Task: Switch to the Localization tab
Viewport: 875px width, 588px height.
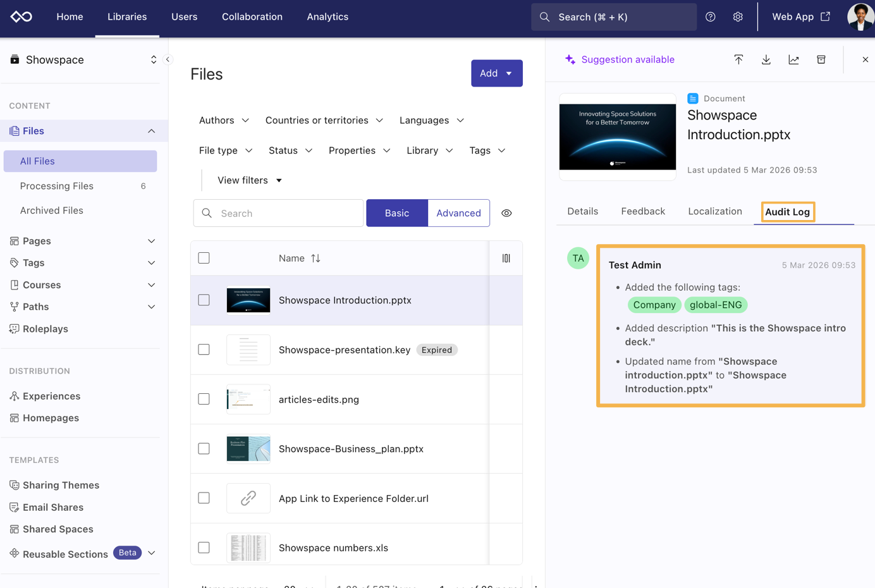Action: (x=714, y=211)
